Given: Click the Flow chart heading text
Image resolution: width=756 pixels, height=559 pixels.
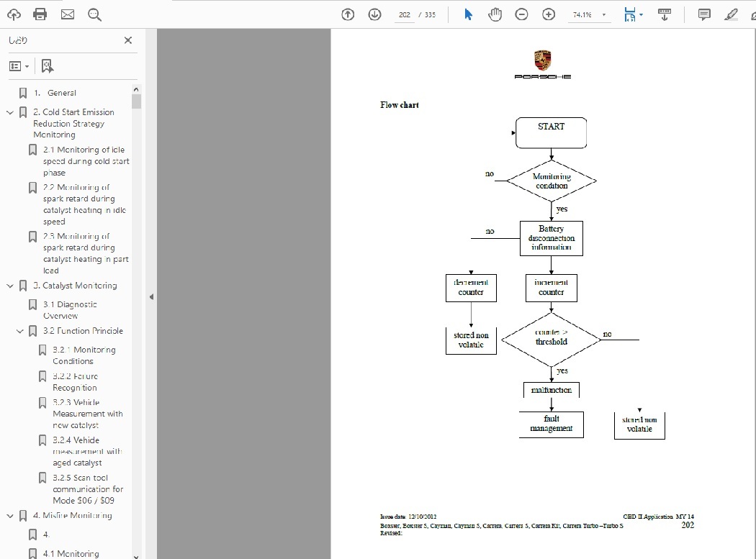Looking at the screenshot, I should [399, 105].
